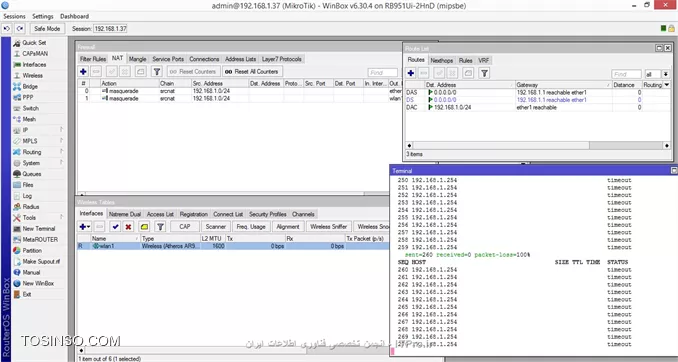Viewport: 678px width, 362px height.
Task: Open the Sessions menu
Action: (x=14, y=16)
